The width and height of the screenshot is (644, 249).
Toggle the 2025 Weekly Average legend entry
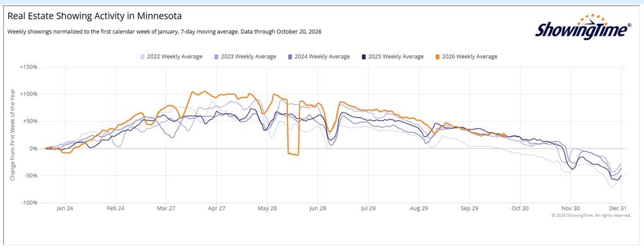[392, 57]
